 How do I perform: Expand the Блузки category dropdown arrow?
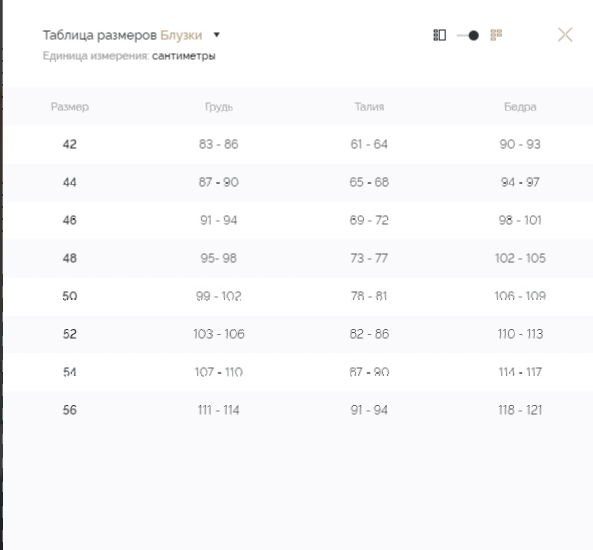(x=217, y=35)
